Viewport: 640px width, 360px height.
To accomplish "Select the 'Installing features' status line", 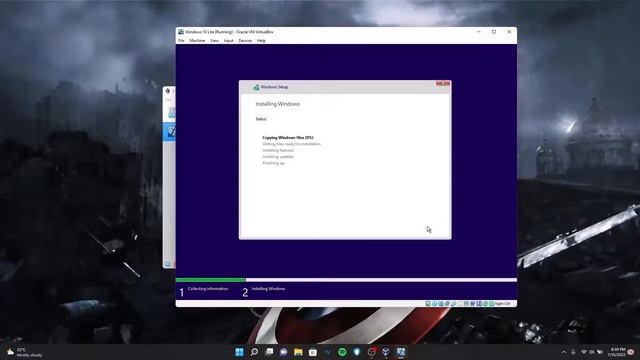I will (278, 150).
